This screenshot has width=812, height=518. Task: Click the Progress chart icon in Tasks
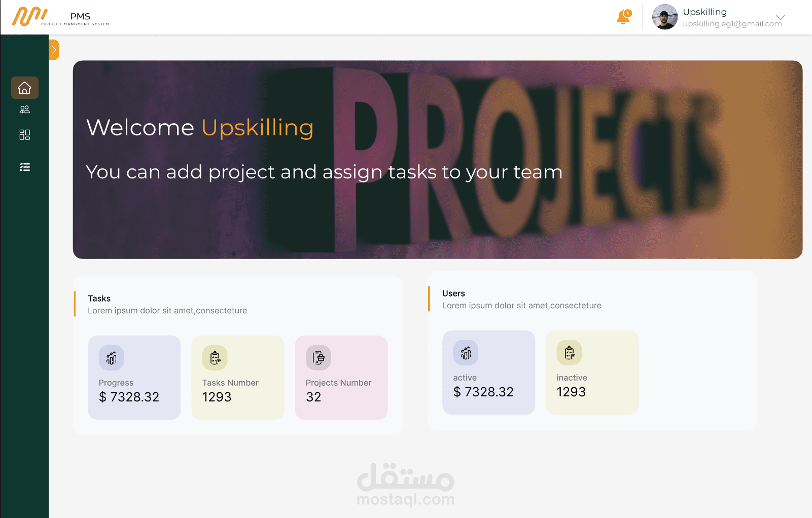click(x=112, y=358)
